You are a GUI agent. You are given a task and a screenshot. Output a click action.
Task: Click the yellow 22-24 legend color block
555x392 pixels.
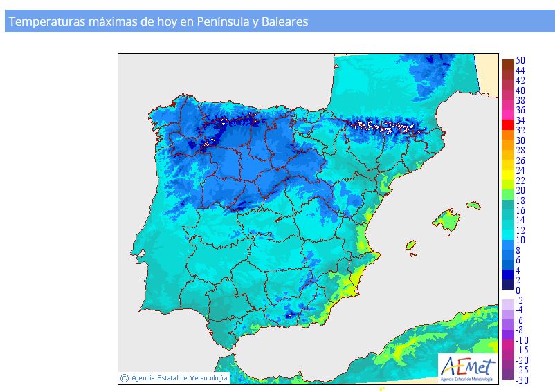pos(508,175)
